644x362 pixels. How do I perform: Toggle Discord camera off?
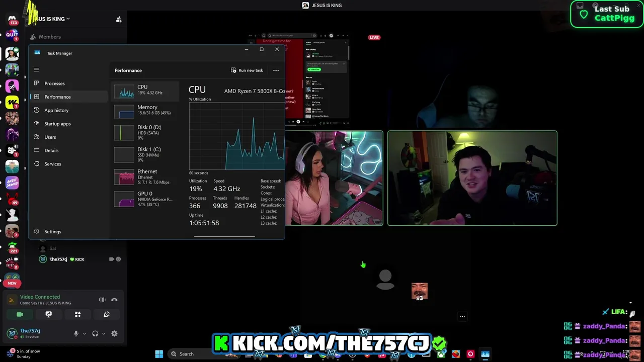tap(20, 314)
